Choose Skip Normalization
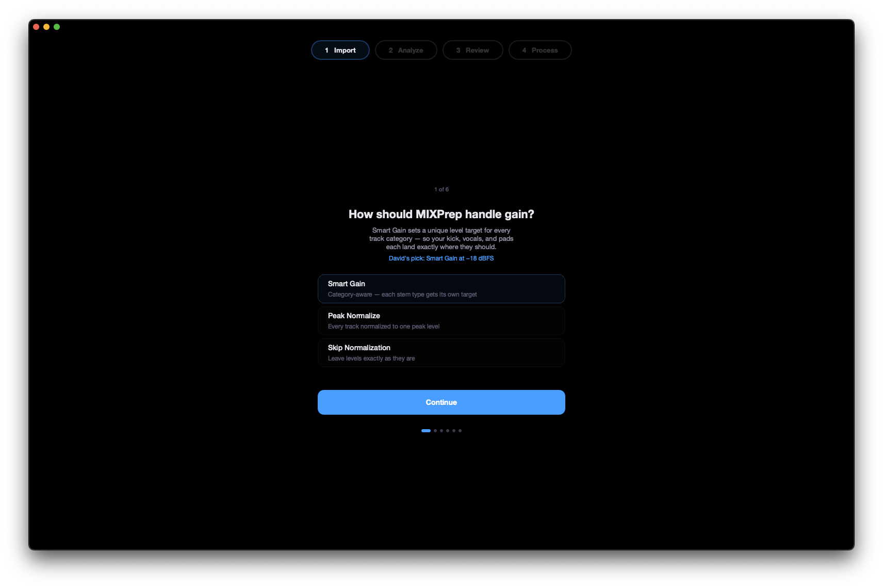Screen dimensions: 883x588 click(441, 352)
